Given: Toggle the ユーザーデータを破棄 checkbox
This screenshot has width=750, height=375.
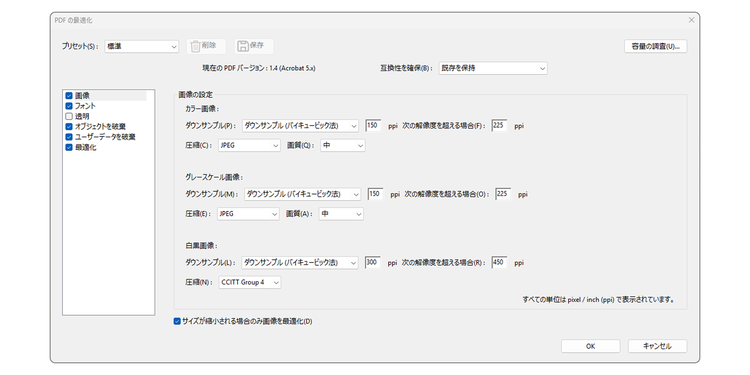Looking at the screenshot, I should [69, 137].
